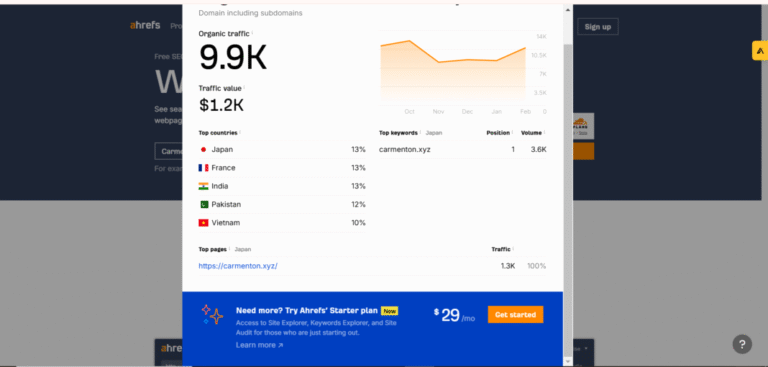The height and width of the screenshot is (367, 768).
Task: Click the Sign up button
Action: (x=598, y=26)
